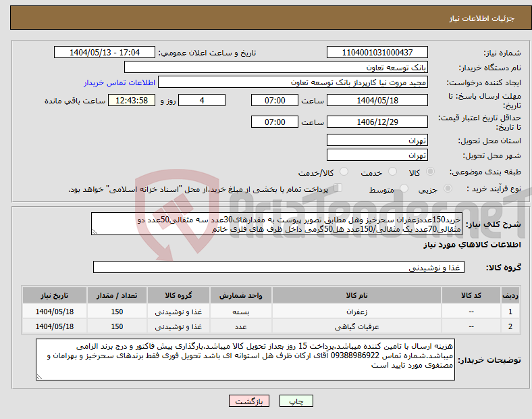Click the response deadline time 07:00 field
Viewport: 532px width, 419px height.
coord(275,100)
